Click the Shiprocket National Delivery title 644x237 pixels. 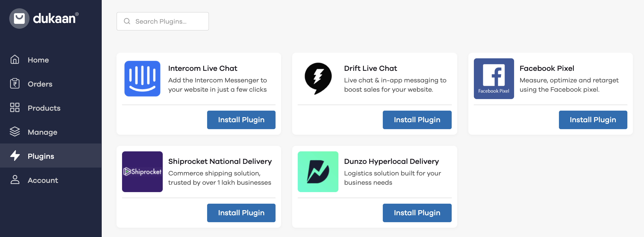[x=220, y=161]
